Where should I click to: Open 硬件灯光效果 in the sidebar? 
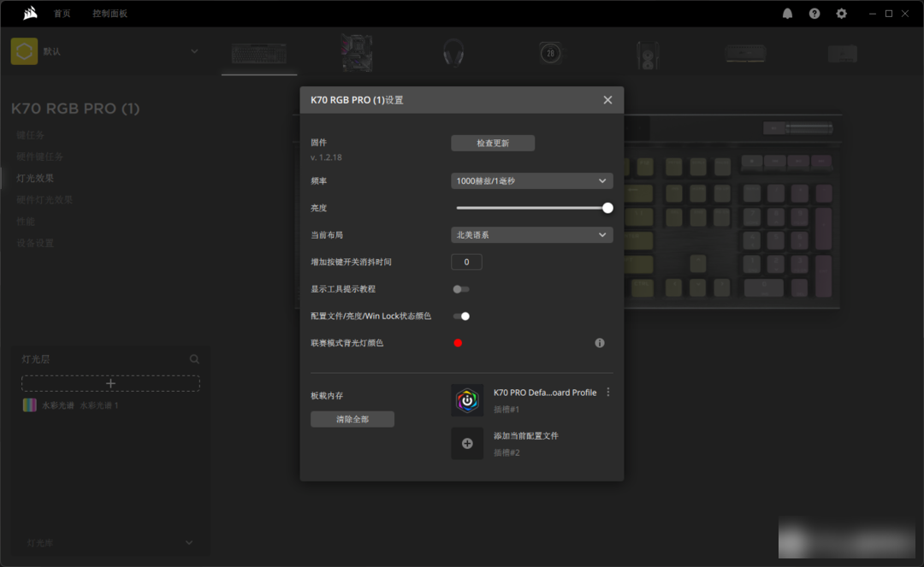44,199
